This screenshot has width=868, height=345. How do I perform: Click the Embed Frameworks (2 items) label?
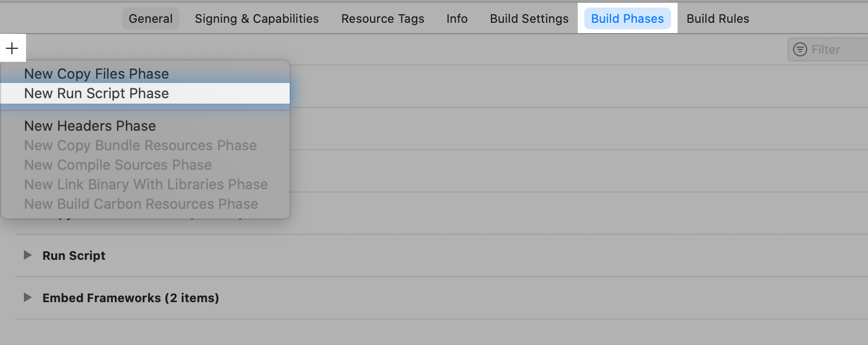[x=130, y=298]
